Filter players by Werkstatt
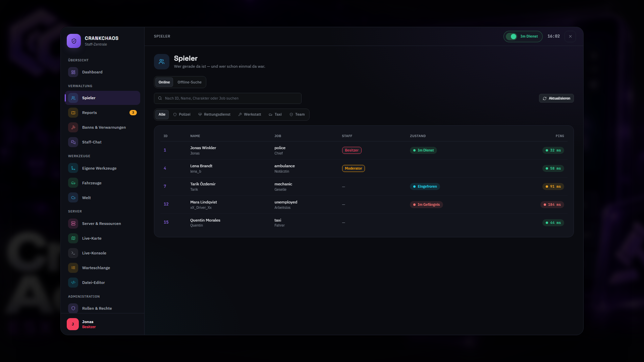The image size is (644, 362). click(250, 115)
